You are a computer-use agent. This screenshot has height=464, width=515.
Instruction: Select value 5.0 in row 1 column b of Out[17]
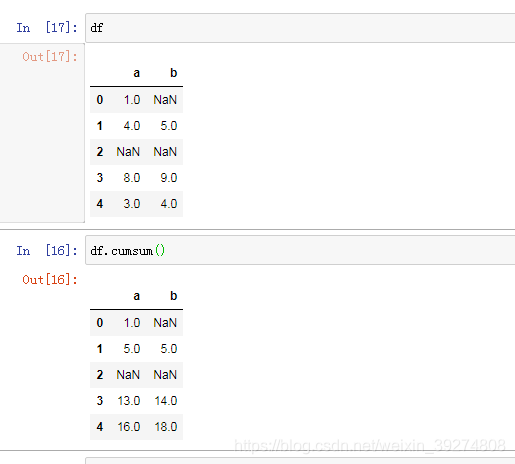tap(169, 126)
